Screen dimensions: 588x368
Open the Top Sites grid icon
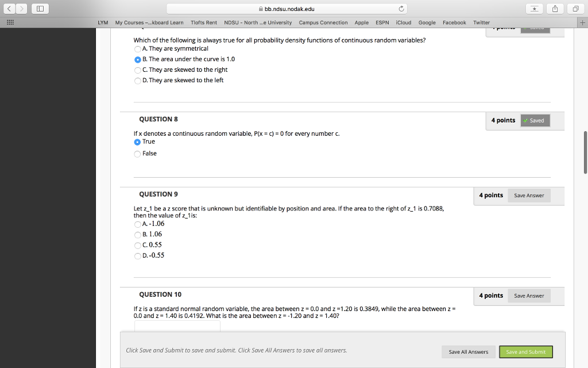click(9, 22)
